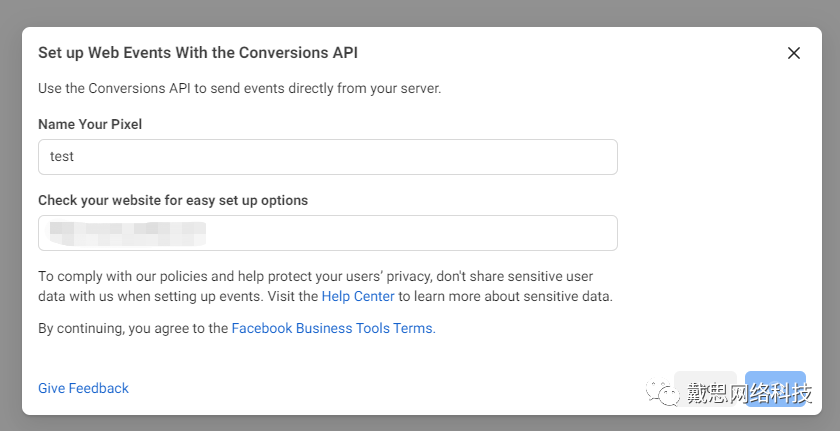Click the dimmed backdrop above the dialog
This screenshot has width=840, height=431.
click(x=420, y=12)
